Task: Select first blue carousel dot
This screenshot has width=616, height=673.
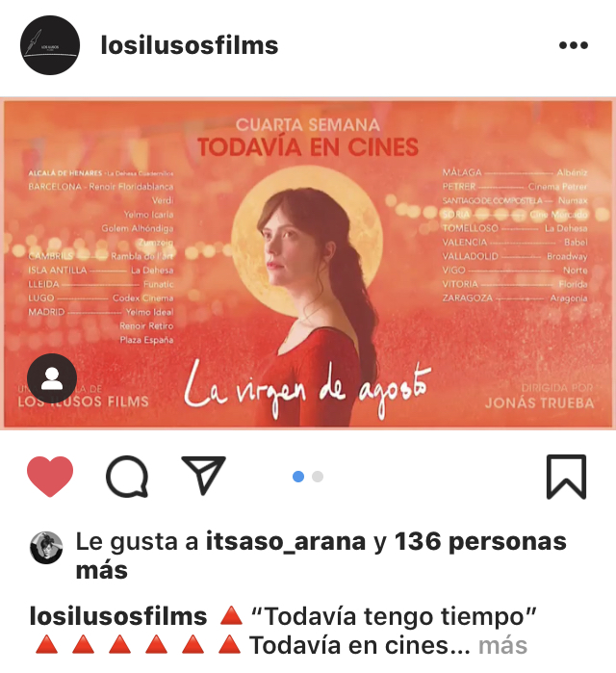Action: pos(298,477)
